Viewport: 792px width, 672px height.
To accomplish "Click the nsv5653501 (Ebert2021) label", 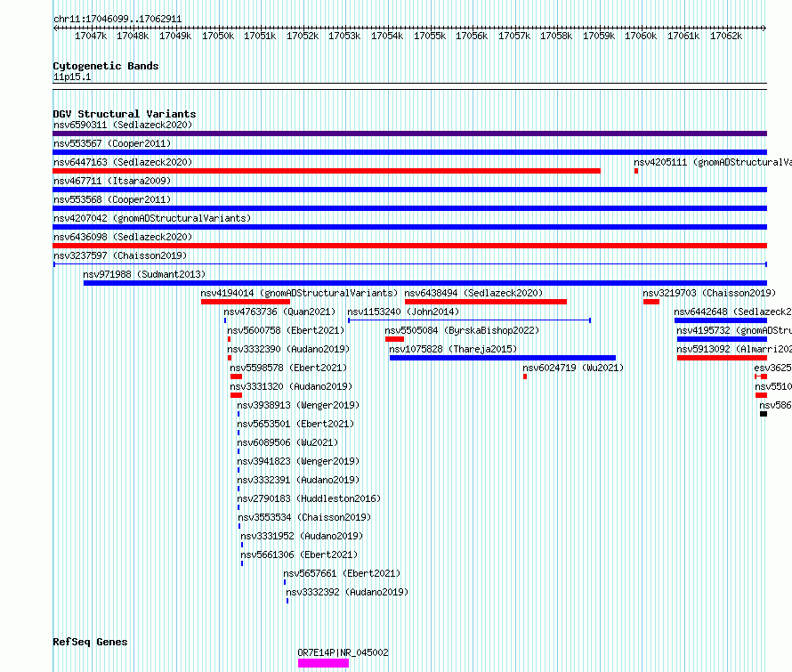I will [295, 424].
